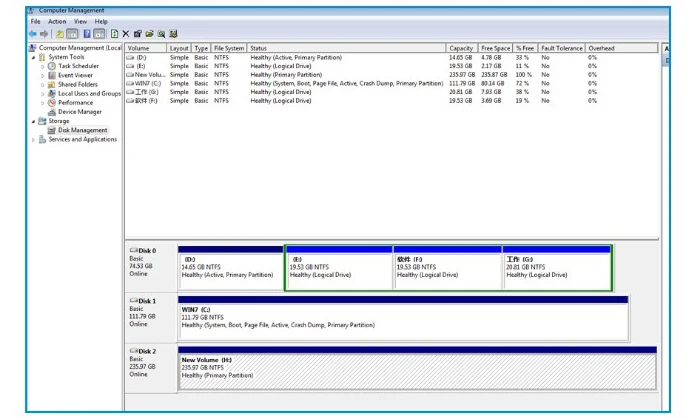699x419 pixels.
Task: Click the Free Space column header
Action: tap(494, 48)
